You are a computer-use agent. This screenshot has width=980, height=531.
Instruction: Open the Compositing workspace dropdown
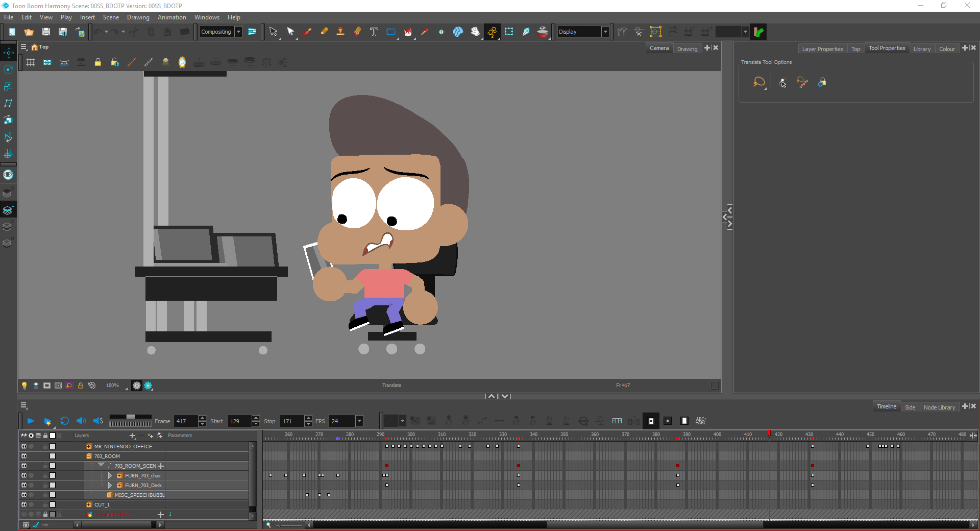[238, 32]
